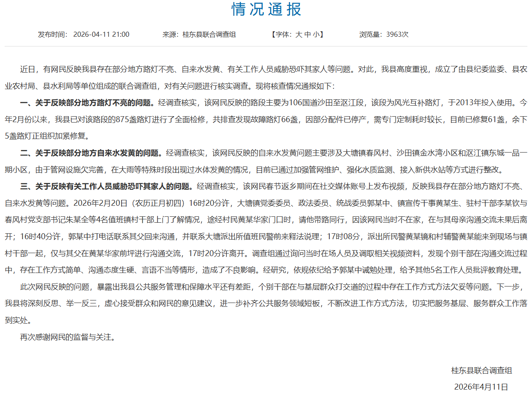This screenshot has width=532, height=393.
Task: Click the label 发布时间
Action: click(x=53, y=34)
